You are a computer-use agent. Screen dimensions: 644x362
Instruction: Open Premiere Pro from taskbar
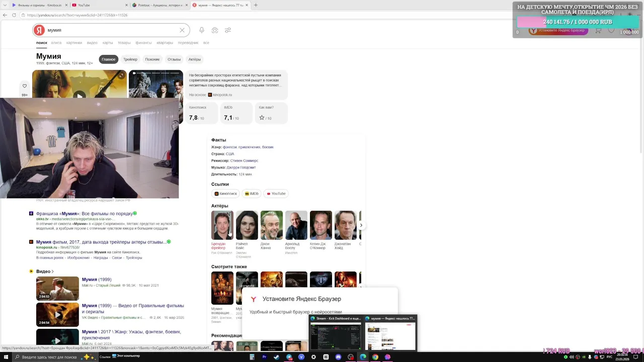(264, 357)
